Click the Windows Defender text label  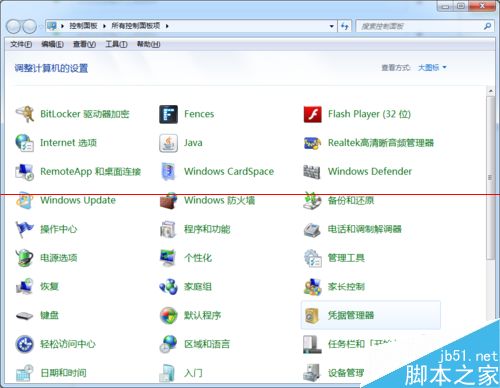(370, 172)
